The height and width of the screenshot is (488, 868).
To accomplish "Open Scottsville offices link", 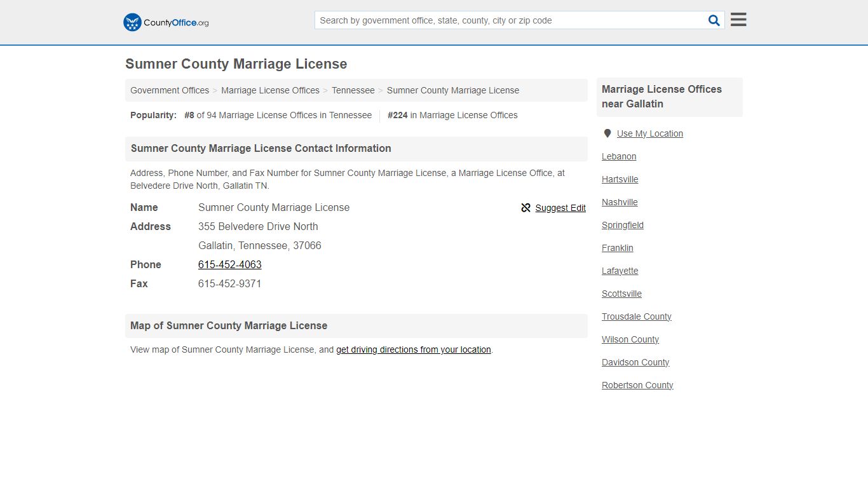I will [621, 294].
